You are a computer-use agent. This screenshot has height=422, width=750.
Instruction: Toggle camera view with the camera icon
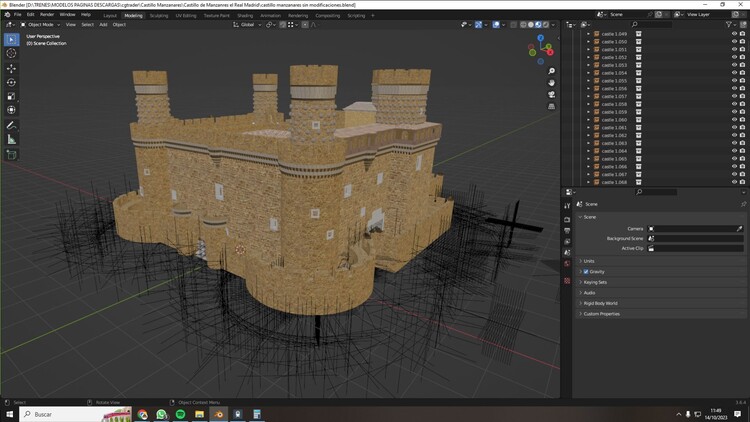551,95
